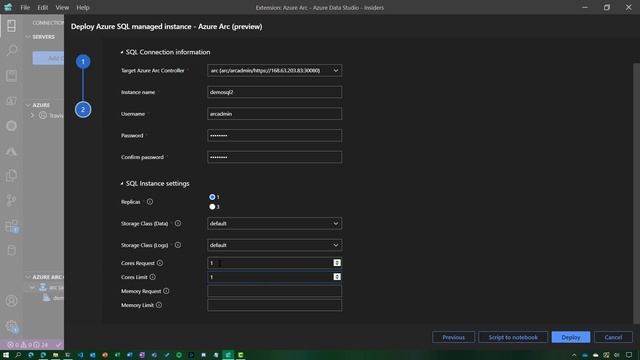Click the Instance name field
Screen dimensions: 640x360
tap(274, 92)
